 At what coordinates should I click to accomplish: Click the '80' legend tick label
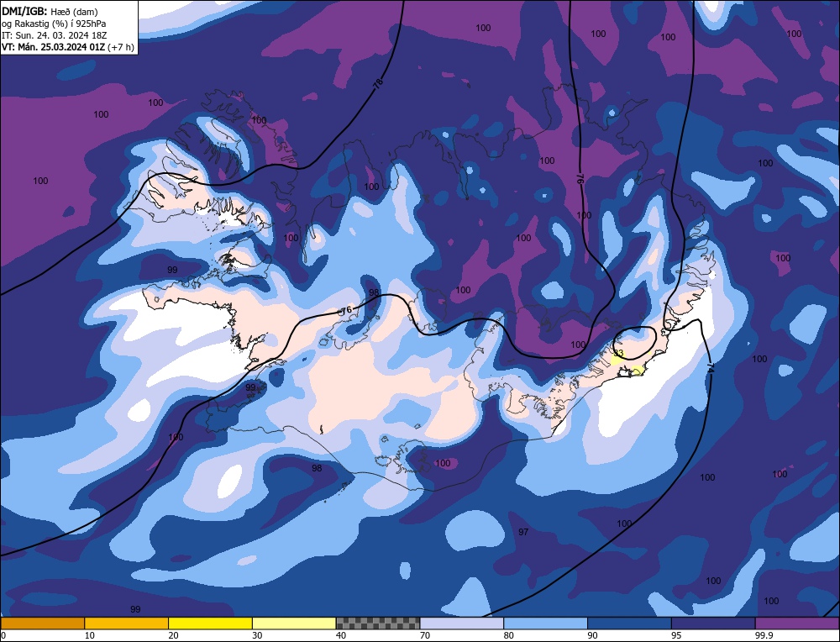(508, 635)
